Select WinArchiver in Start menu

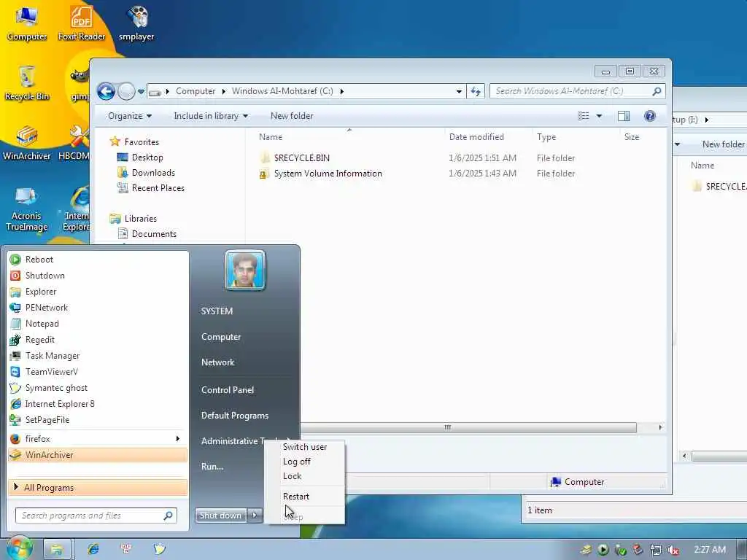(x=98, y=455)
